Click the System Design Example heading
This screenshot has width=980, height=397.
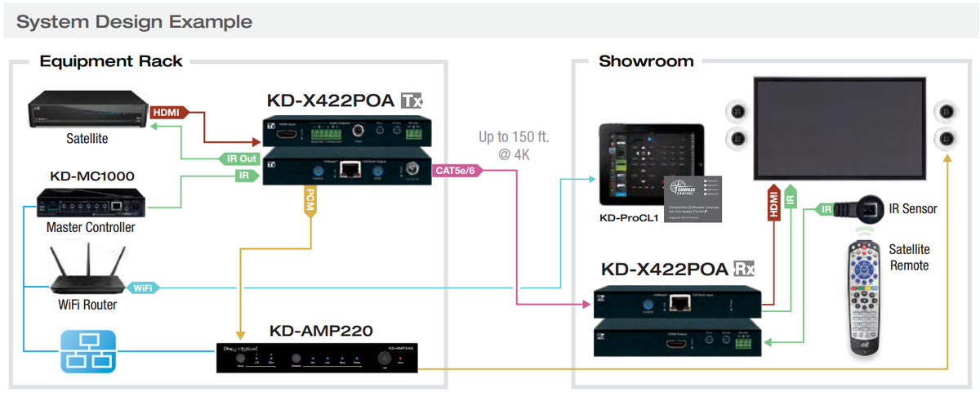coord(134,22)
